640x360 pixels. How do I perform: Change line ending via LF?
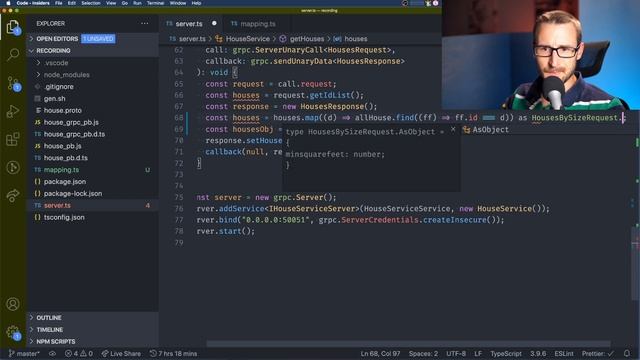(478, 353)
